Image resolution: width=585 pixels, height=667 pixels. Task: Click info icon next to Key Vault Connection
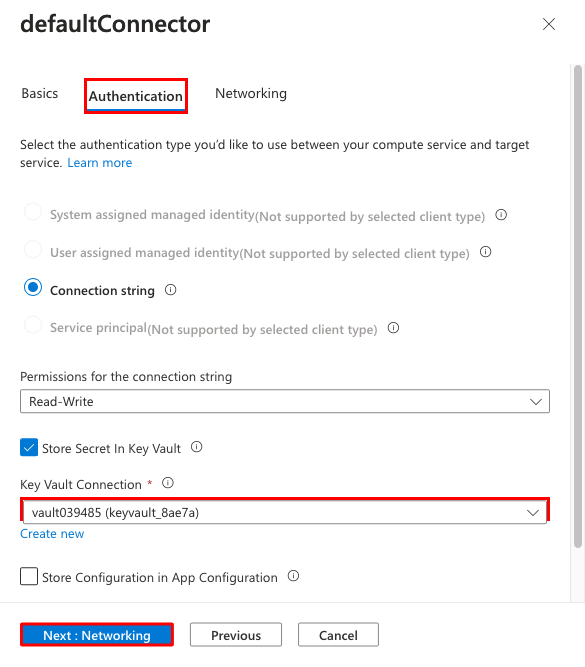click(168, 483)
